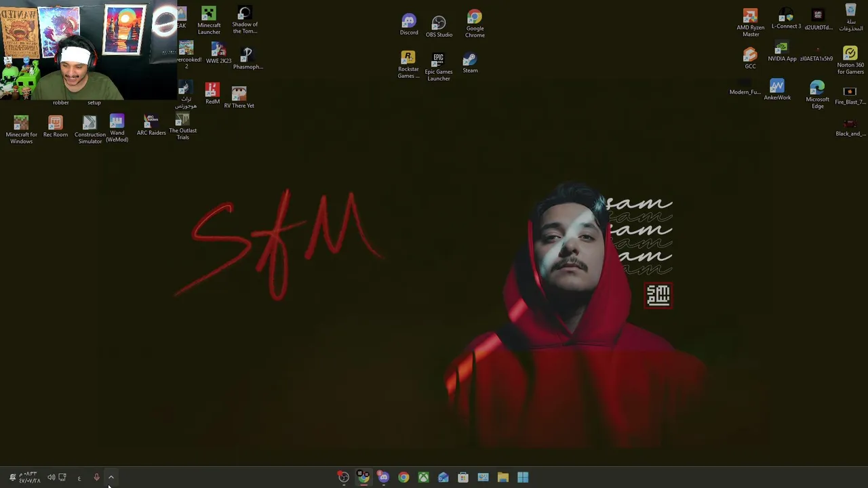Select the Black_and_ file on desktop
868x488 pixels.
pyautogui.click(x=850, y=127)
